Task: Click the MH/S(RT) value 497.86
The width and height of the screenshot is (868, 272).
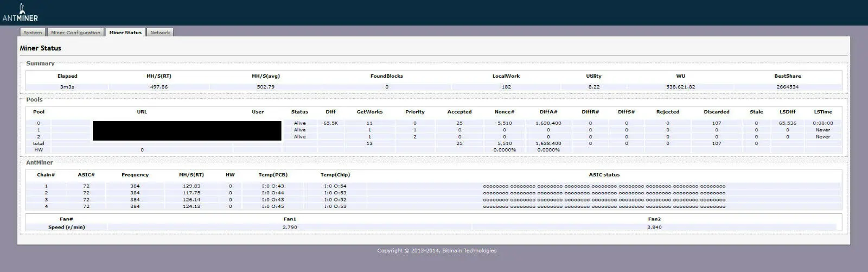Action: (159, 87)
